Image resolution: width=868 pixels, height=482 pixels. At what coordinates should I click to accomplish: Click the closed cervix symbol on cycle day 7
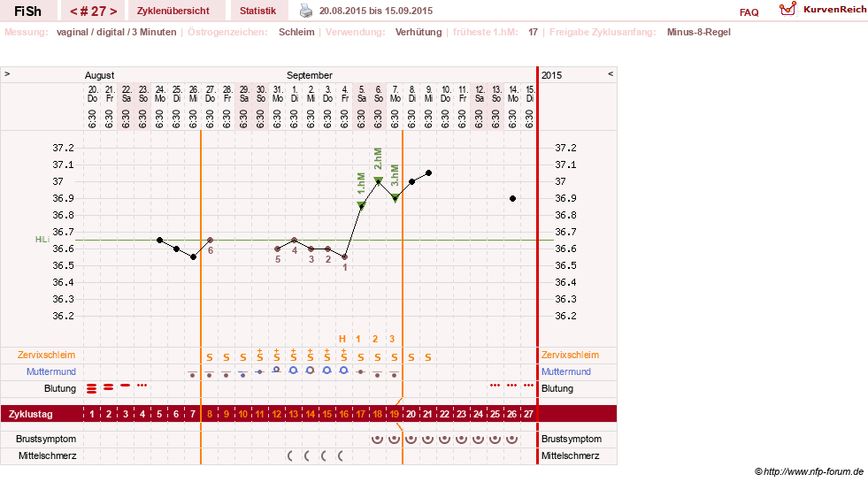[192, 374]
